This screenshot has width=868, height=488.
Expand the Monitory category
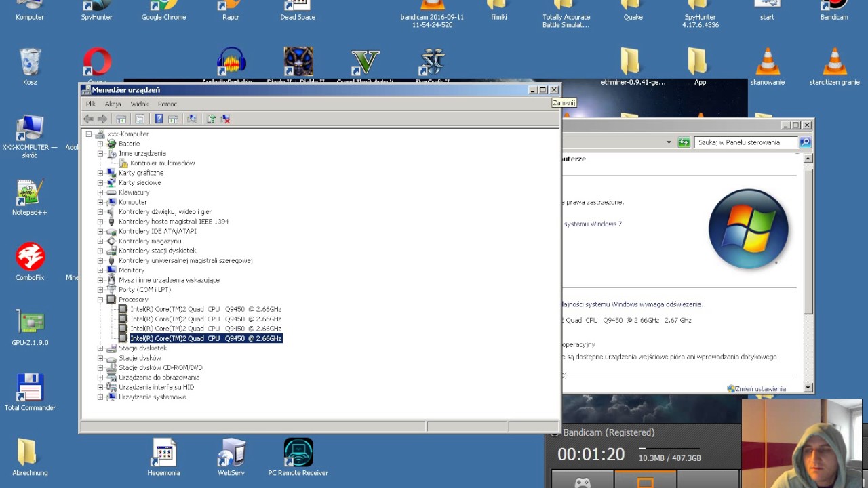(100, 270)
